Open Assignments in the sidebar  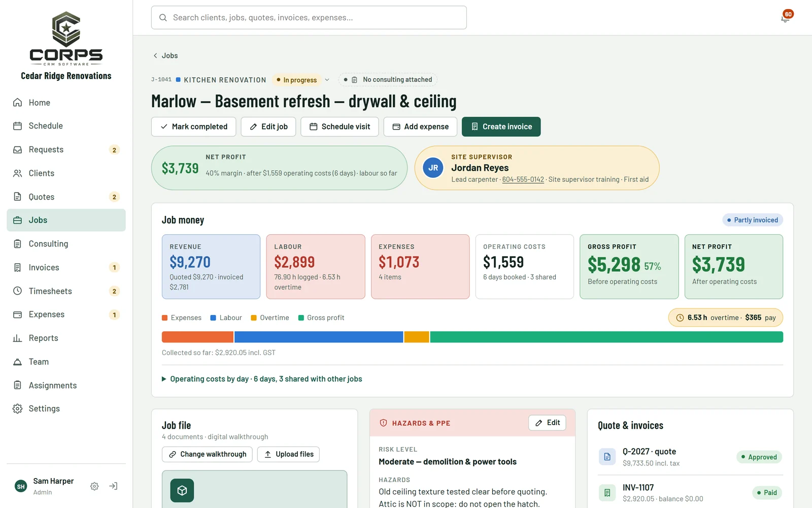pyautogui.click(x=66, y=385)
